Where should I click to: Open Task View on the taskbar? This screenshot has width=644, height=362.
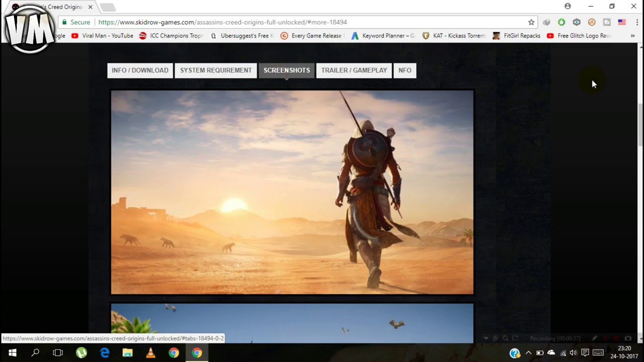pyautogui.click(x=58, y=353)
